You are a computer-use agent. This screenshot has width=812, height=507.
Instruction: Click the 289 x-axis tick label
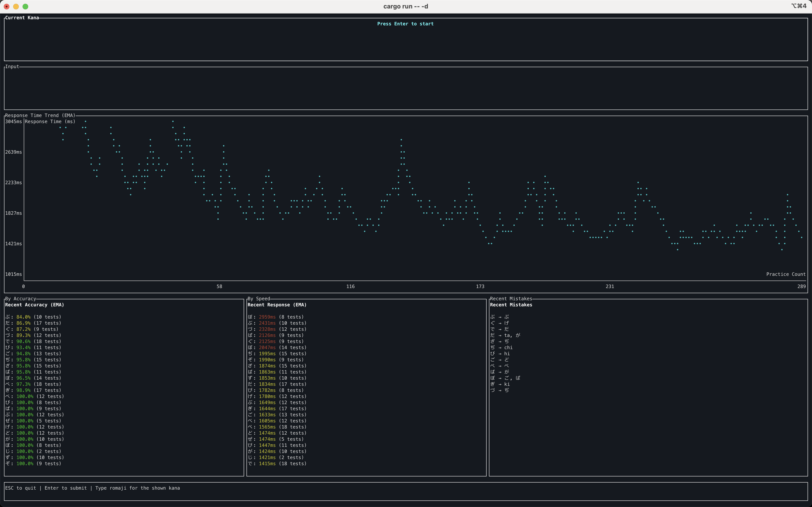802,286
